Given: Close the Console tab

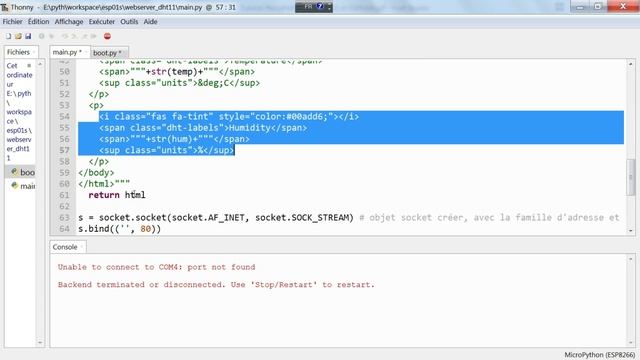Looking at the screenshot, I should (x=82, y=247).
